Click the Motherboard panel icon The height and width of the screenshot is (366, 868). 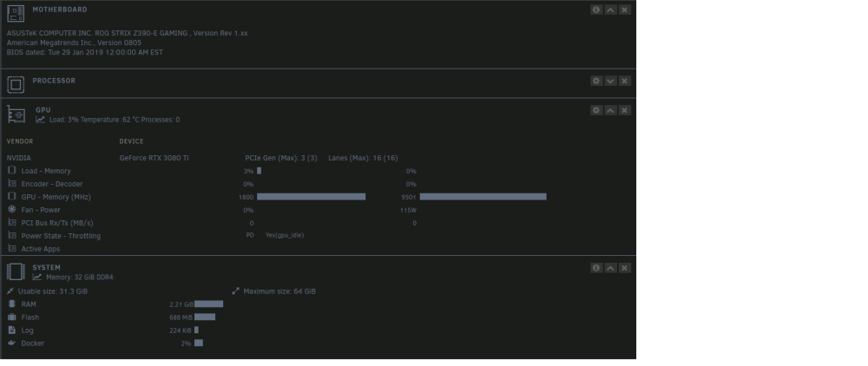point(16,13)
